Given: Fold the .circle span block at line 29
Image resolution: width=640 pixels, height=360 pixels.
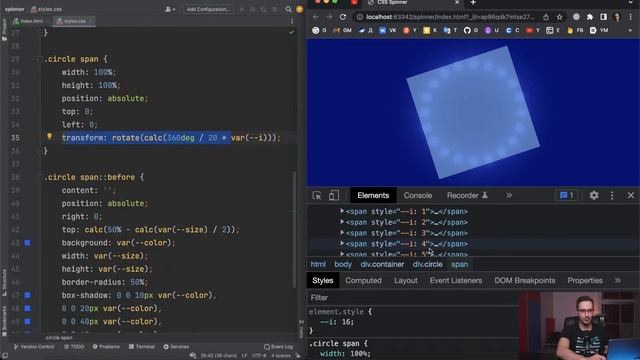Looking at the screenshot, I should (40, 59).
